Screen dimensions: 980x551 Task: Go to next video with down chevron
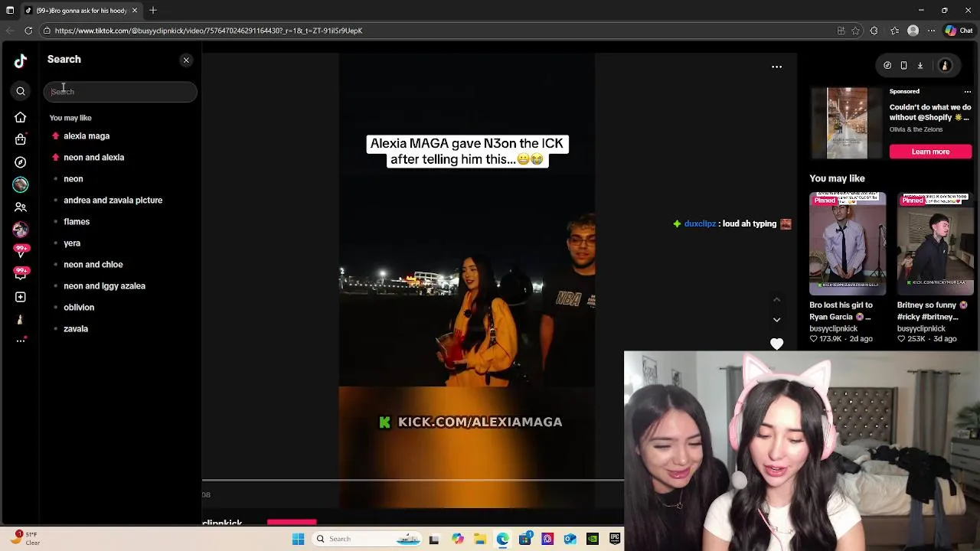click(776, 320)
